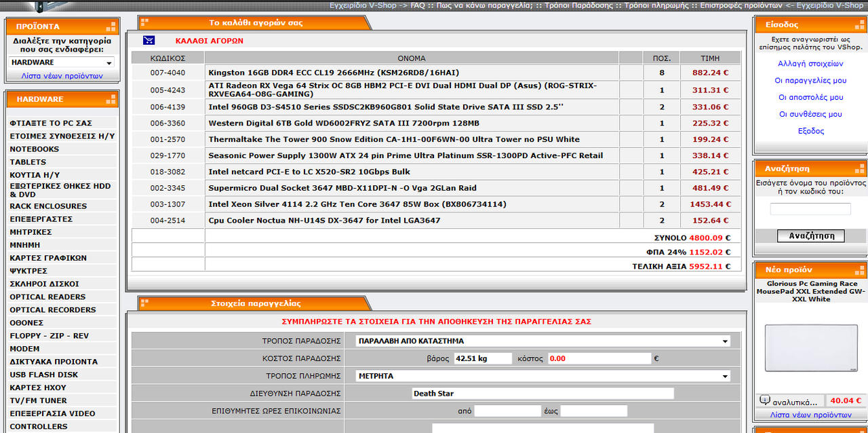Click the αναλυτικά details link
This screenshot has height=433, width=868.
(795, 402)
